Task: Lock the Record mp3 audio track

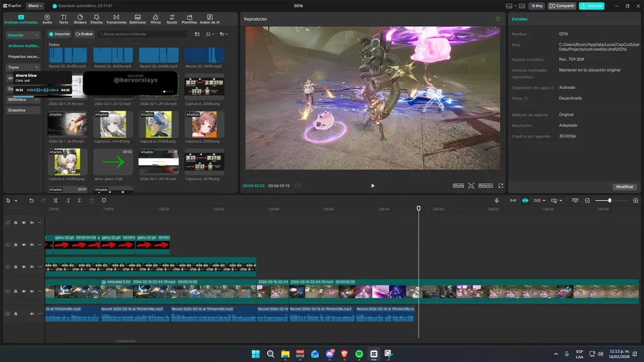Action: (x=16, y=314)
